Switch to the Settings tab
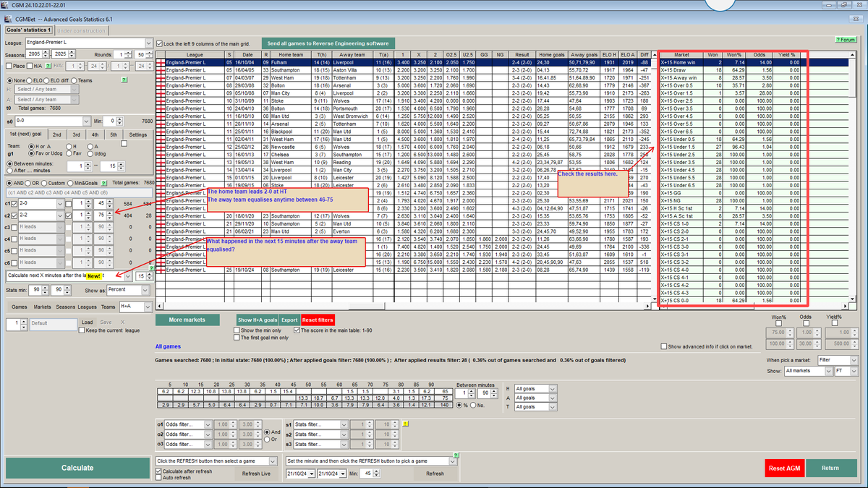Viewport: 868px width, 488px height. coord(137,134)
